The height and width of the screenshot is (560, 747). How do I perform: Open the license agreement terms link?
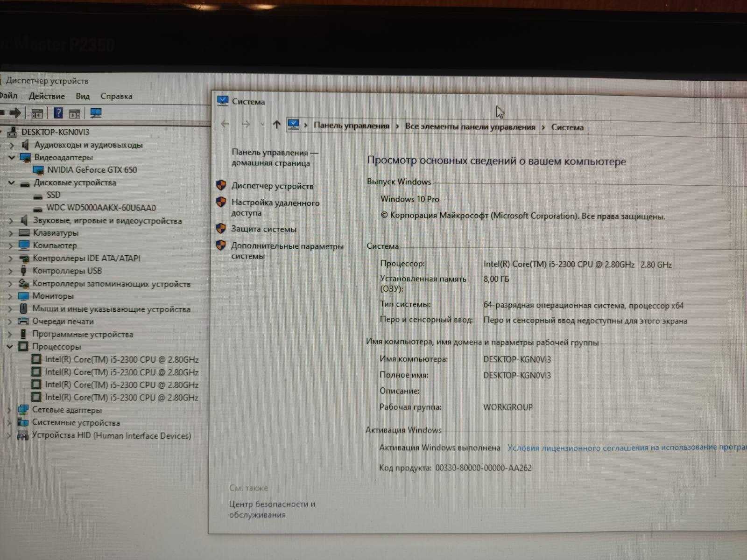pos(627,448)
